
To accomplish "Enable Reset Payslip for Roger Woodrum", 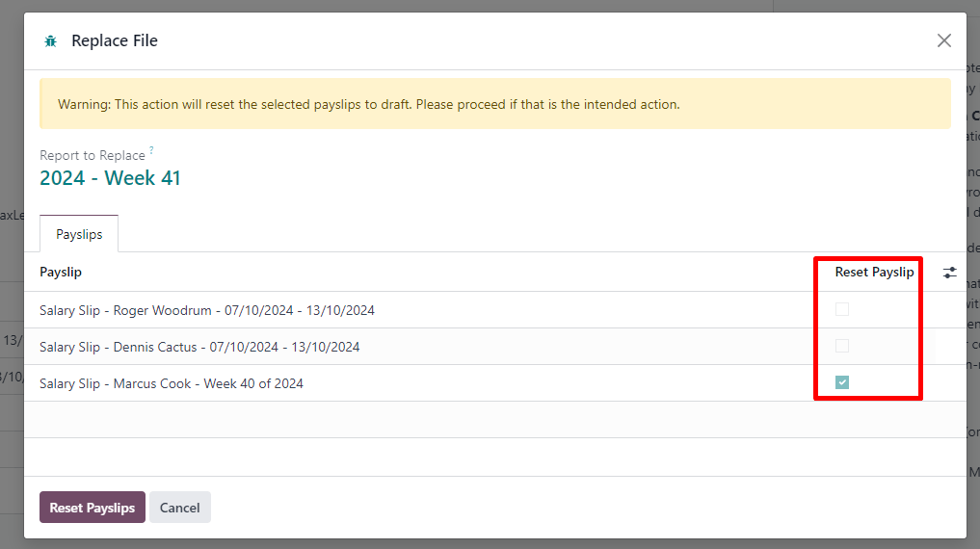I will pyautogui.click(x=842, y=310).
